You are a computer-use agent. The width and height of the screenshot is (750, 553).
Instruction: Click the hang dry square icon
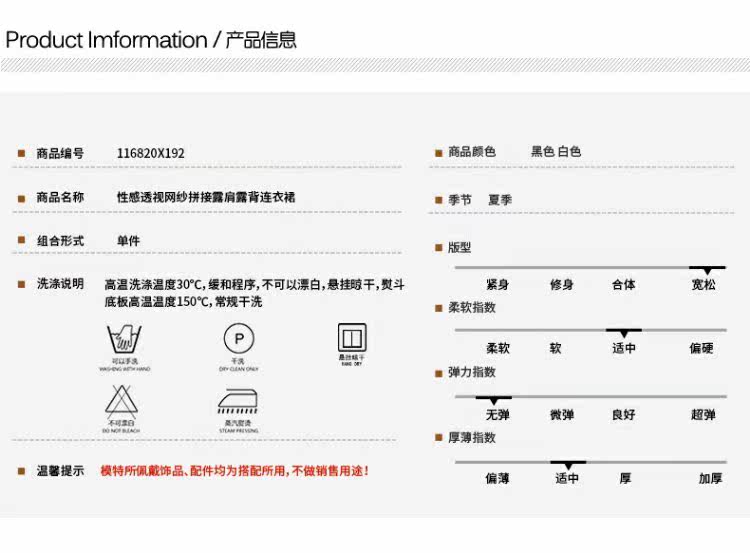click(352, 337)
